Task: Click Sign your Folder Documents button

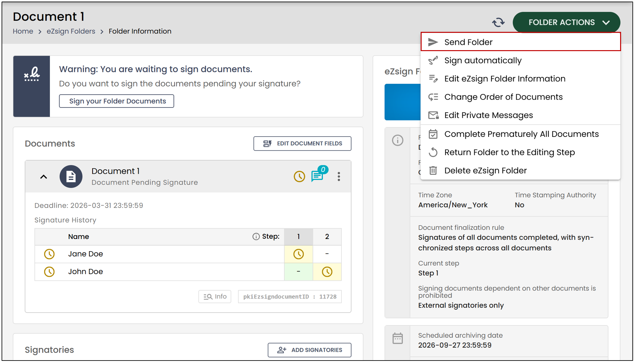Action: pos(116,101)
